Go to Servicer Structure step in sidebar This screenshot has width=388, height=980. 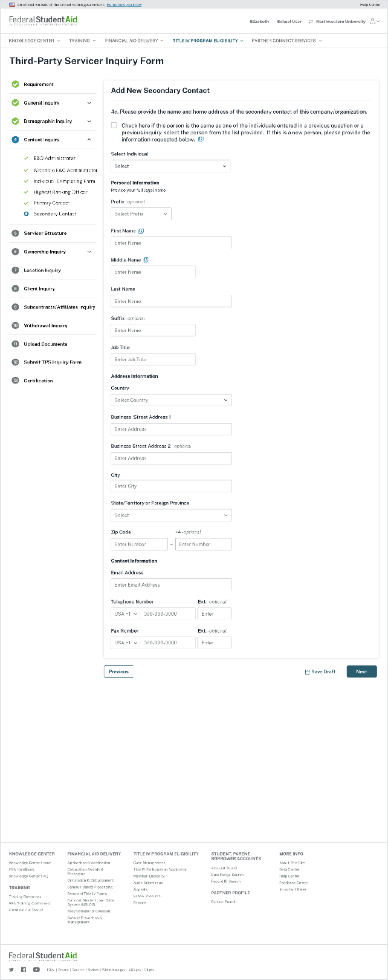[x=45, y=233]
